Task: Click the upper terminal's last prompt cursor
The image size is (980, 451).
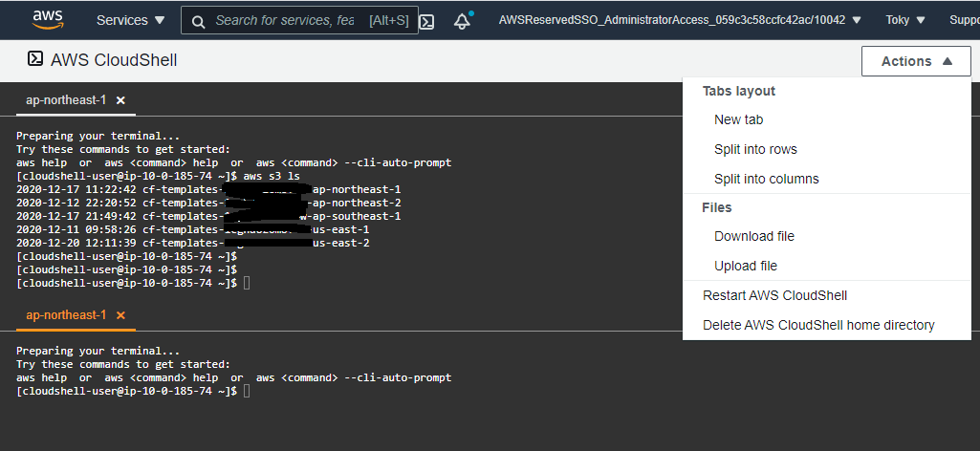Action: (x=247, y=283)
